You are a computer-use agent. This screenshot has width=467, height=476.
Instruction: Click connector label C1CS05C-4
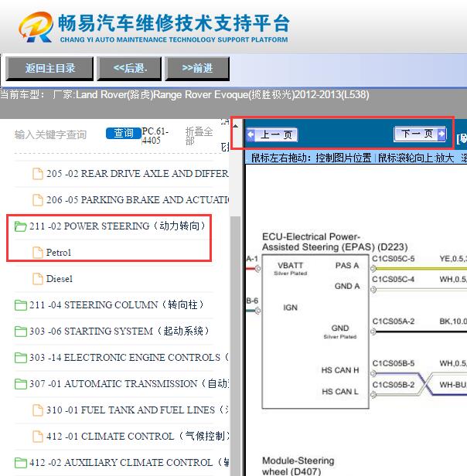[x=394, y=279]
